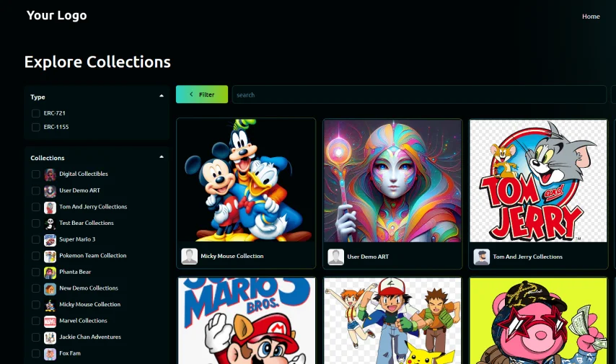Click the Pokemon Team Collection sidebar icon
This screenshot has width=616, height=364.
pyautogui.click(x=50, y=256)
